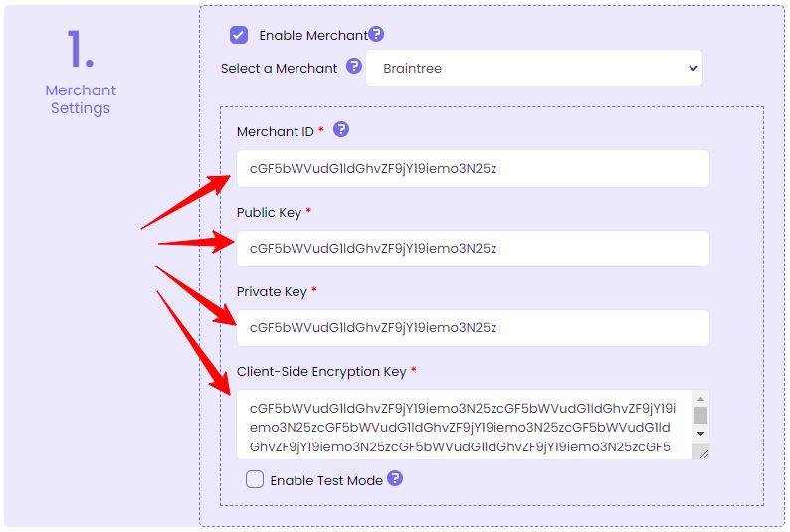Image resolution: width=790 pixels, height=532 pixels.
Task: Click the Client-Side Encryption Key label
Action: click(x=321, y=372)
